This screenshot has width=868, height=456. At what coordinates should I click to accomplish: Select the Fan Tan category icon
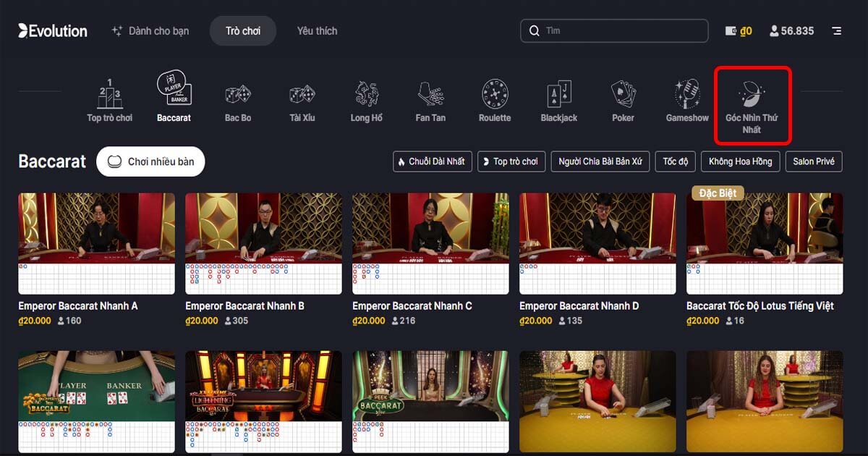[x=430, y=94]
